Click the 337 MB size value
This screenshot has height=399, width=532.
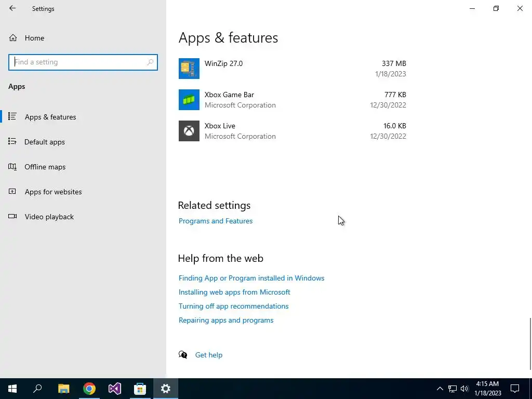coord(394,63)
